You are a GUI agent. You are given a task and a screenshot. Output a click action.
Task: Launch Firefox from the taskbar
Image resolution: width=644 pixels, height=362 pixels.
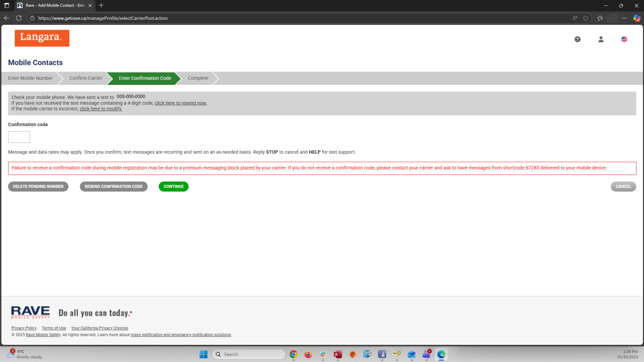(x=308, y=354)
